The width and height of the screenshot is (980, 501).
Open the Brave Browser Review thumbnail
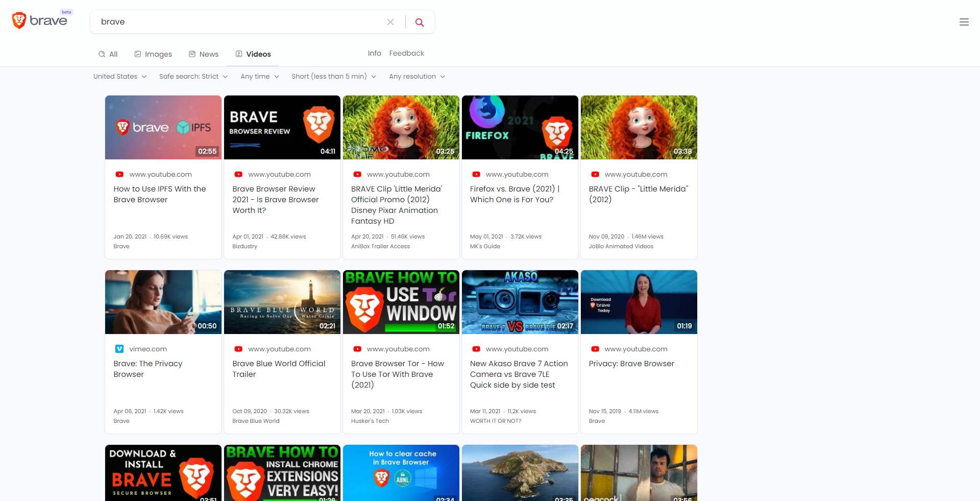point(282,127)
